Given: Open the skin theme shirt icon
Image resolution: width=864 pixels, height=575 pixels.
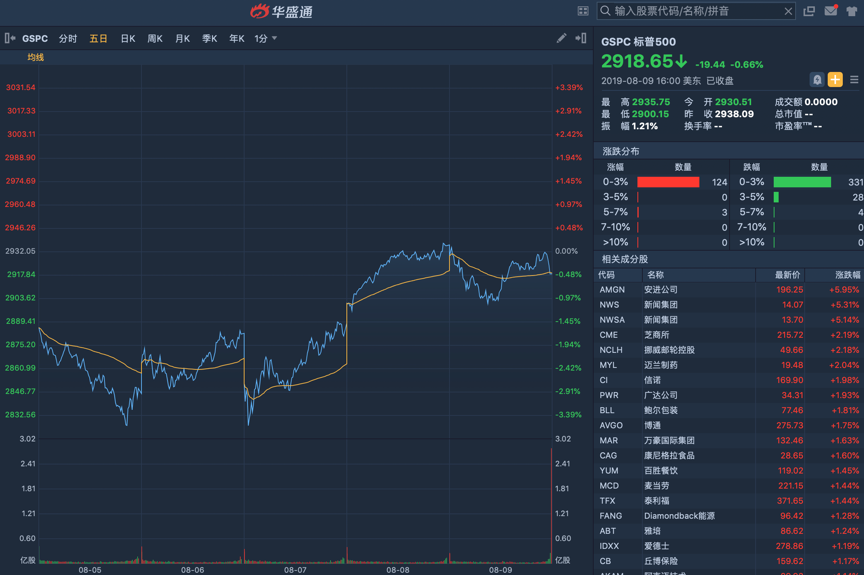Looking at the screenshot, I should [x=852, y=11].
